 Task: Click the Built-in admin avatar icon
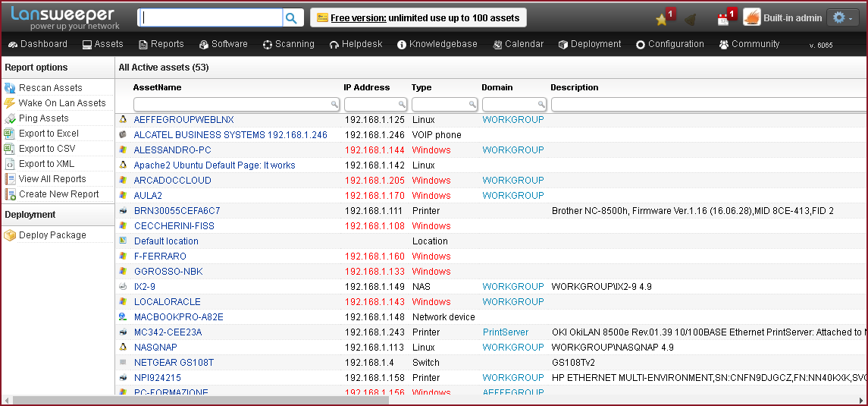coord(752,17)
